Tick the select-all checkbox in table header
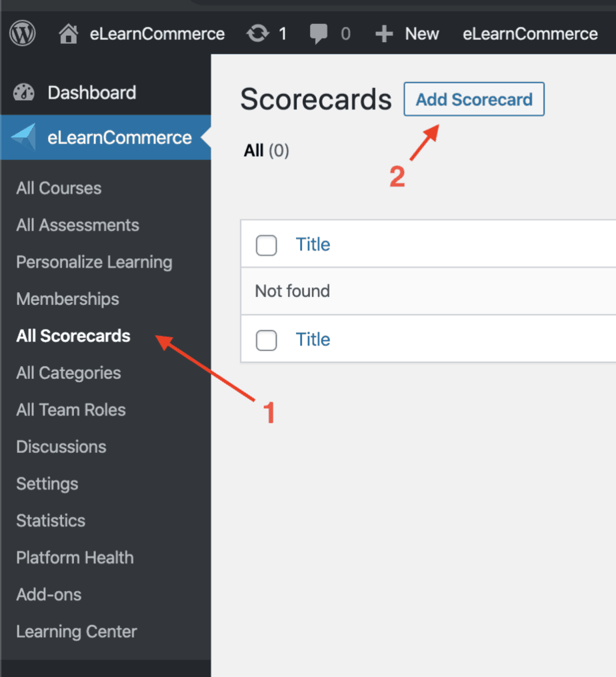Image resolution: width=616 pixels, height=677 pixels. click(x=267, y=245)
